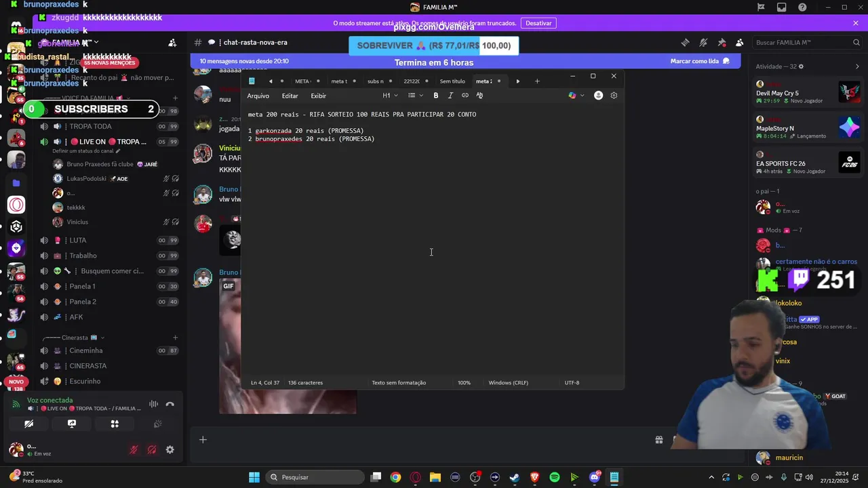Open Notepad settings gear

coord(614,96)
